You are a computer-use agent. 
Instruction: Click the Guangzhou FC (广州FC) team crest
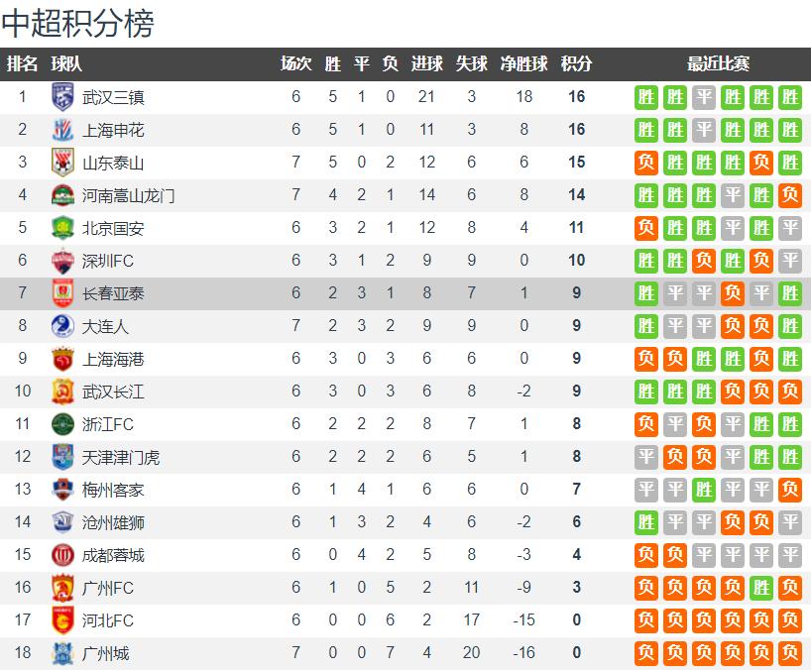point(62,588)
